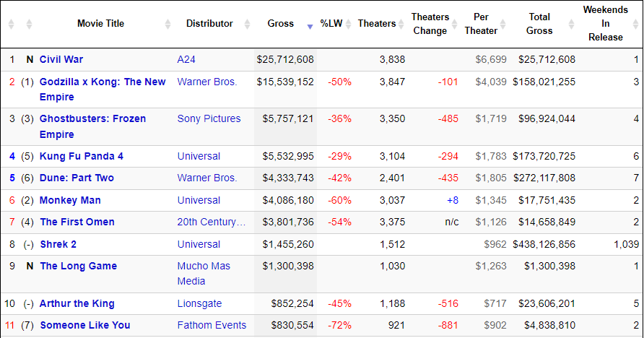Open 20th Century distributor link
Screen dimensions: 644x338
pos(212,222)
